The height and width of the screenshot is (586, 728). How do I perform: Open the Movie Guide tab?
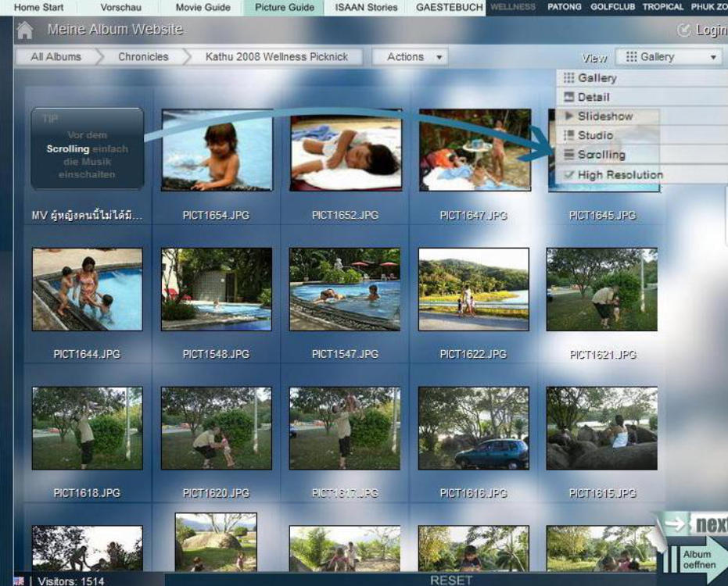pyautogui.click(x=203, y=8)
